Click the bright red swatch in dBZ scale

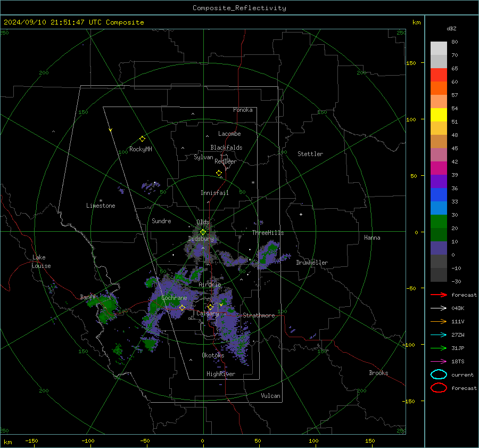click(439, 75)
